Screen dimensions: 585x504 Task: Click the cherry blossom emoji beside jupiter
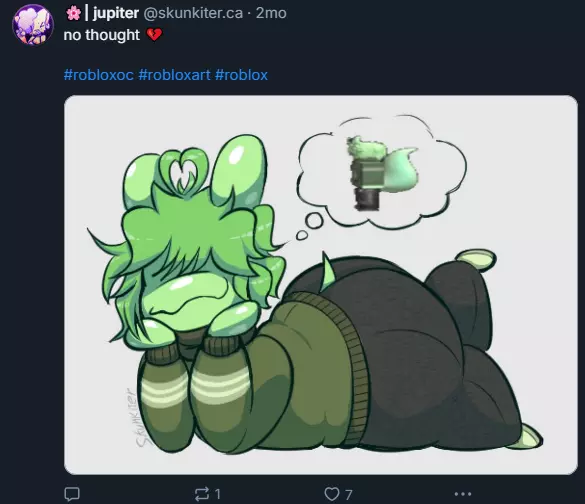pyautogui.click(x=73, y=13)
